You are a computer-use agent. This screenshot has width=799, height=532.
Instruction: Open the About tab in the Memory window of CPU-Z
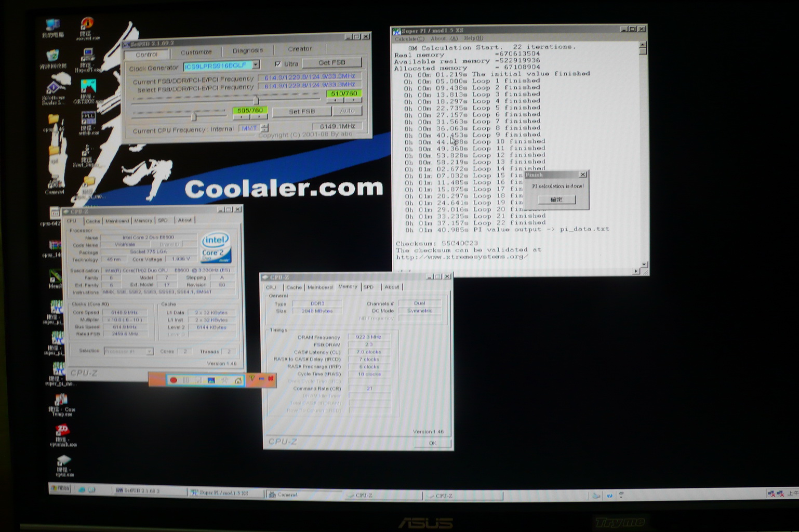click(x=392, y=287)
